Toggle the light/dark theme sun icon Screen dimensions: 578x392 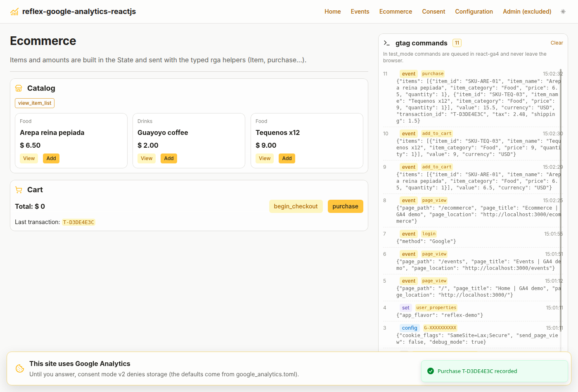[563, 12]
